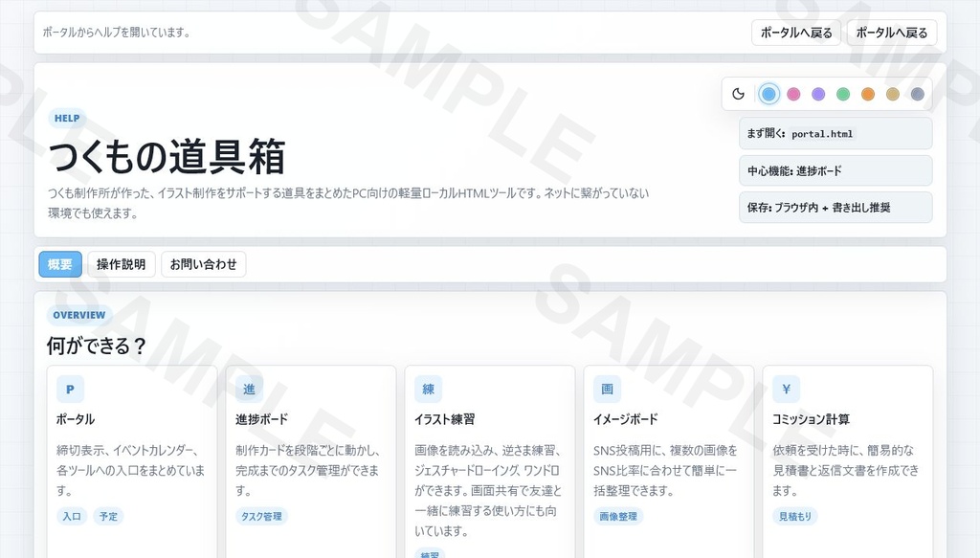Click the 画像整理 tag
Image resolution: width=980 pixels, height=558 pixels.
[x=618, y=516]
